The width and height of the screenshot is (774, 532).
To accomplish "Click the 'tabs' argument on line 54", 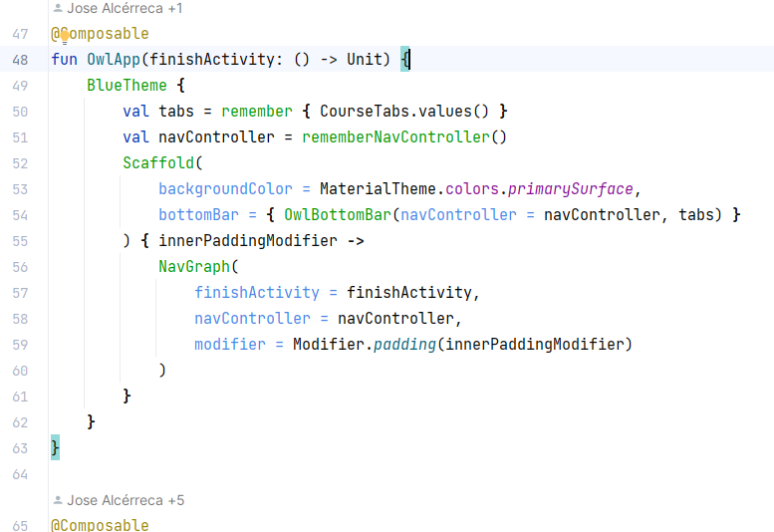I will point(696,214).
